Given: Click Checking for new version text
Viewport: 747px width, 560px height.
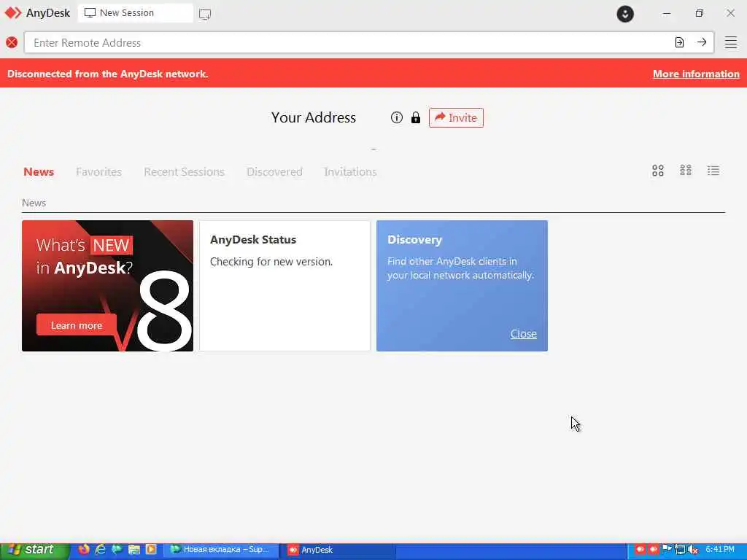Looking at the screenshot, I should point(271,262).
